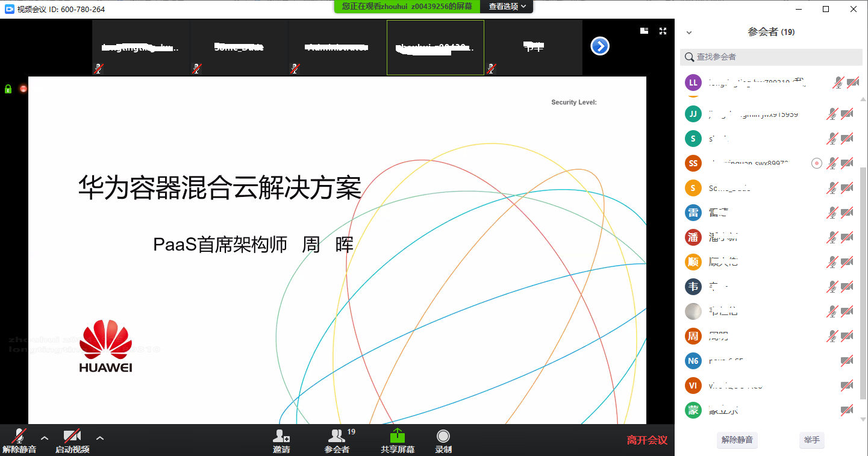Select the Some_Dude video thumbnail

pyautogui.click(x=239, y=48)
